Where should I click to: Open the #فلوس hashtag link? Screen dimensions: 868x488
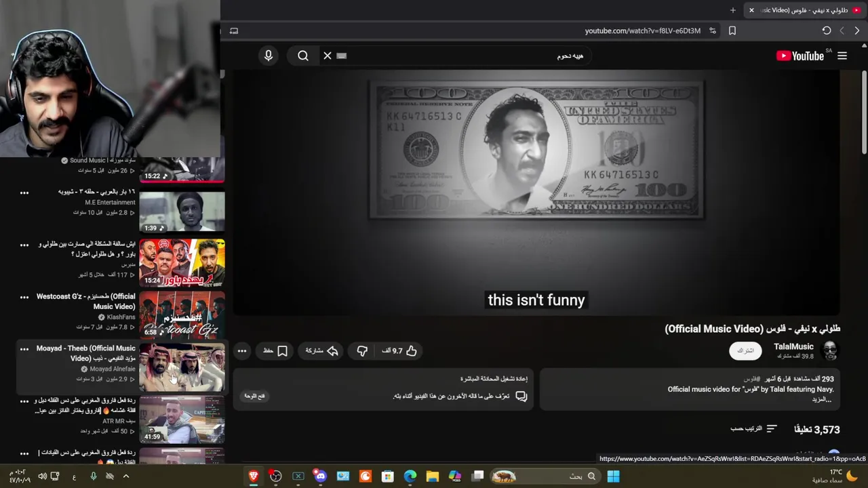(x=752, y=379)
